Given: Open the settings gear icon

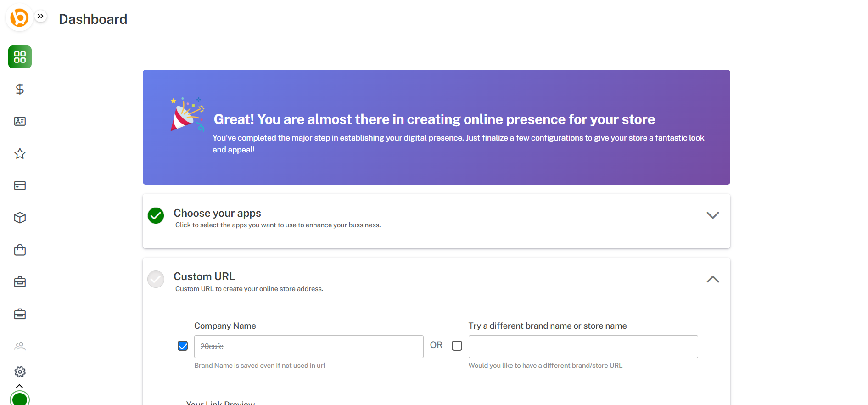Looking at the screenshot, I should click(20, 371).
